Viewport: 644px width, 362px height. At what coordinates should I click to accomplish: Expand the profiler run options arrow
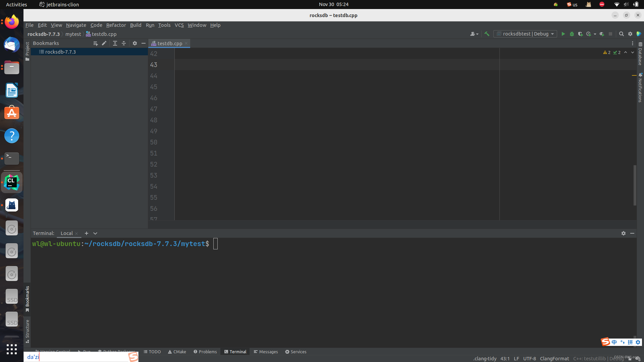coord(595,34)
